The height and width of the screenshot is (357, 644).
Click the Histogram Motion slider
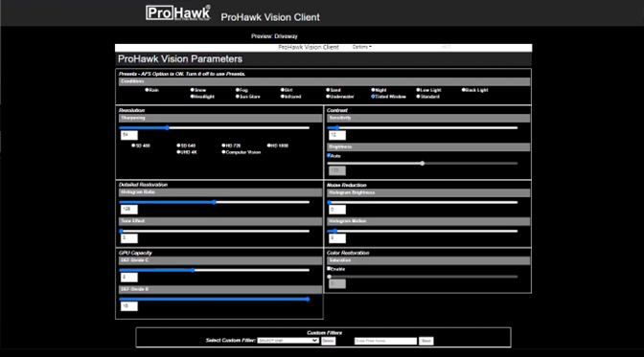coord(423,231)
